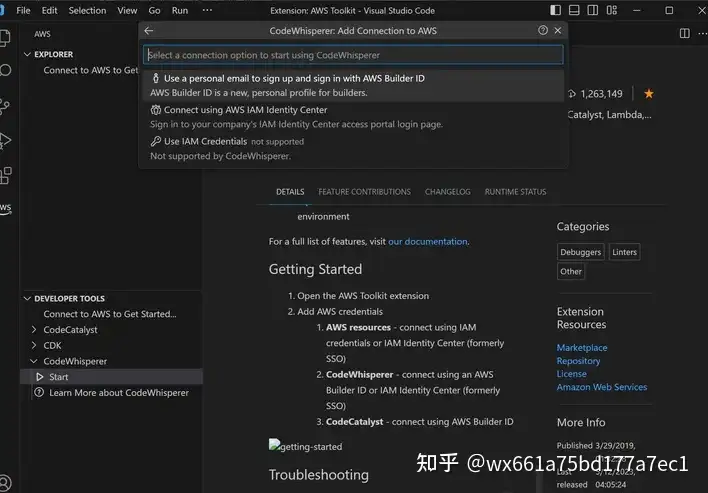708x493 pixels.
Task: Click the Other category tag
Action: 571,271
